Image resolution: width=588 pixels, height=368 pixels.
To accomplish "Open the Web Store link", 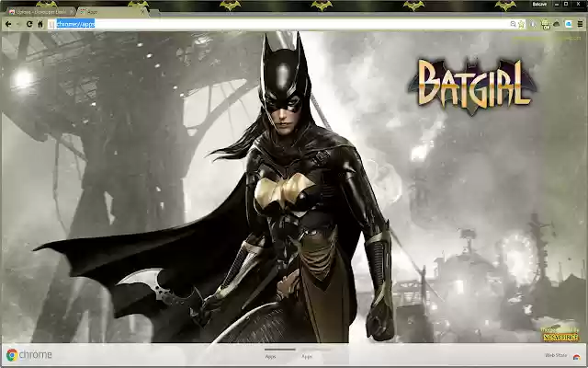I will 556,355.
